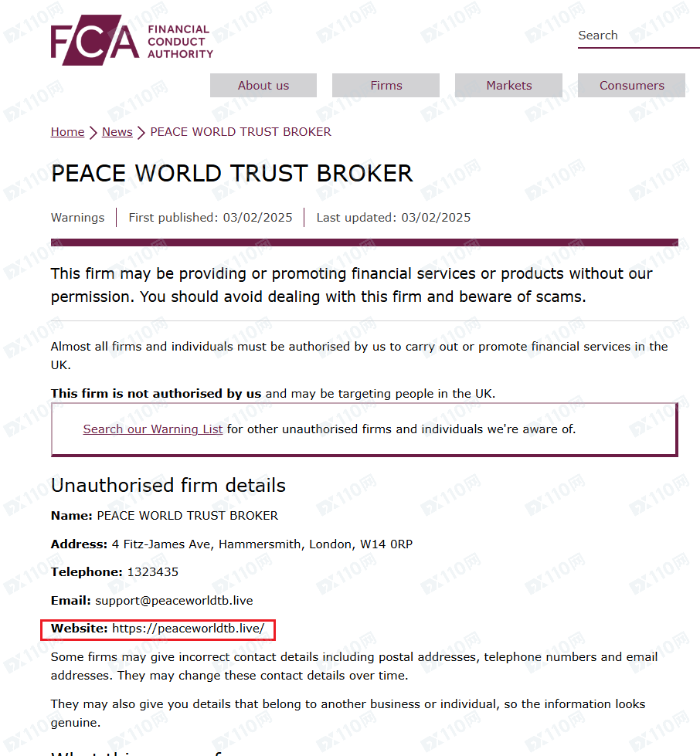Click the Warnings category label

(77, 218)
